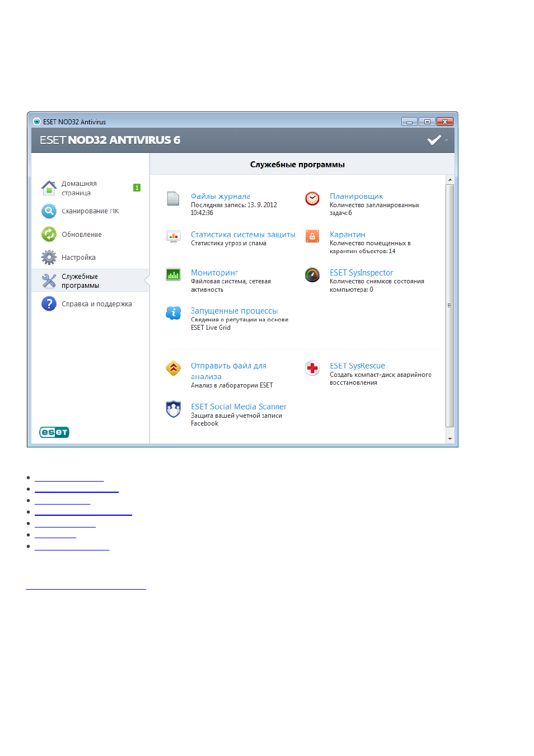Click text 'Файловая система, сетевая активность'
The image size is (534, 756).
click(231, 286)
